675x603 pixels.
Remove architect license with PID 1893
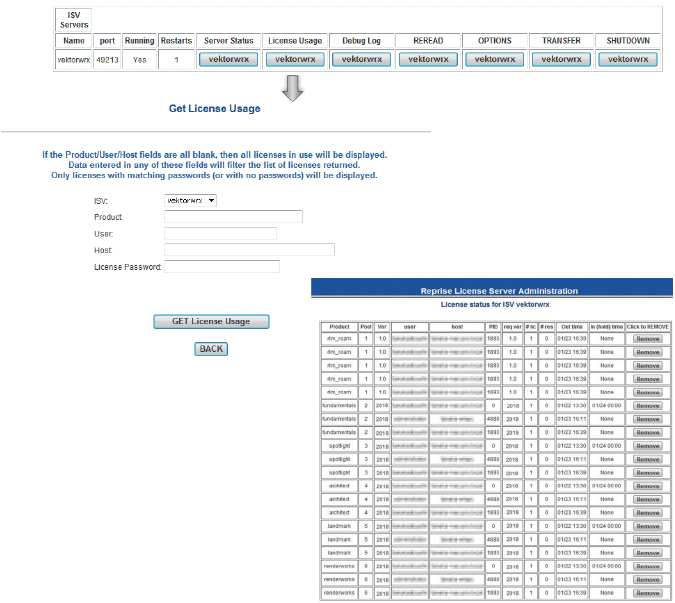coord(647,513)
